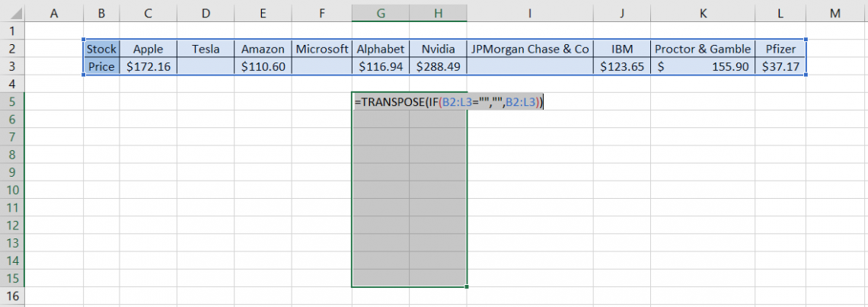This screenshot has width=868, height=307.
Task: Click the cell containing Stock
Action: point(101,49)
